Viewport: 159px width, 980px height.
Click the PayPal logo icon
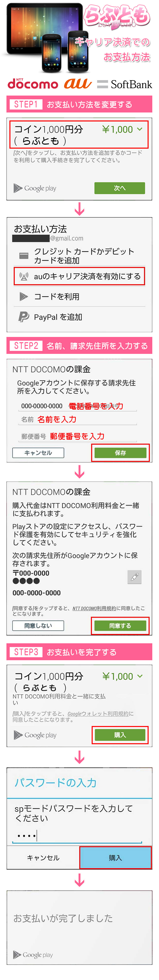(x=24, y=317)
